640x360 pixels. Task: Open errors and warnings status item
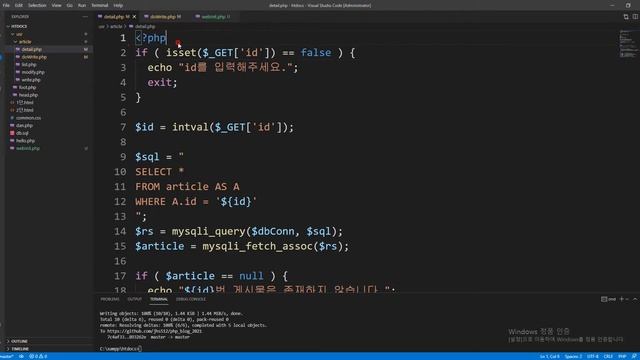(38, 356)
